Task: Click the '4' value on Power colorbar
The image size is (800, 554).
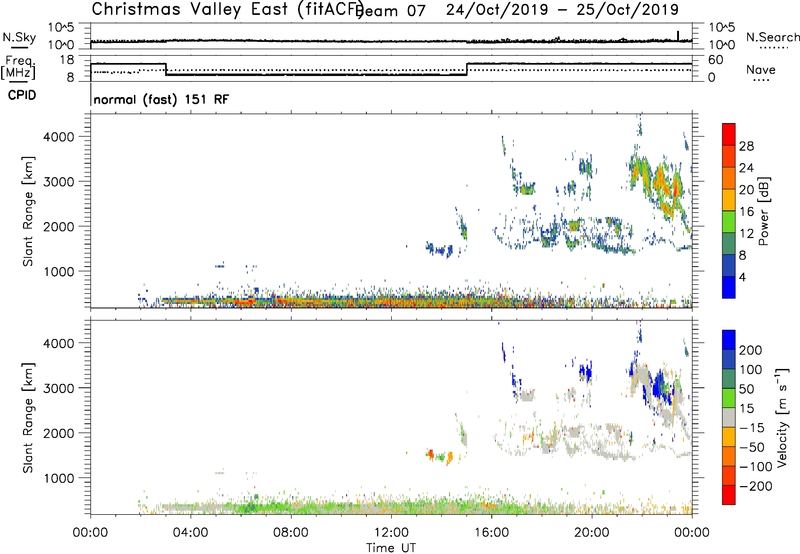Action: (x=742, y=277)
